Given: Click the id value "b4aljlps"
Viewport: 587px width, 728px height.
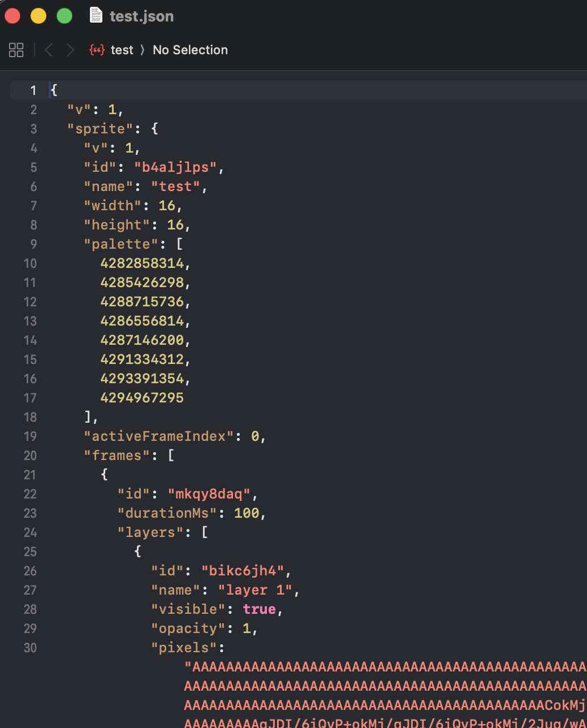Looking at the screenshot, I should pos(175,167).
